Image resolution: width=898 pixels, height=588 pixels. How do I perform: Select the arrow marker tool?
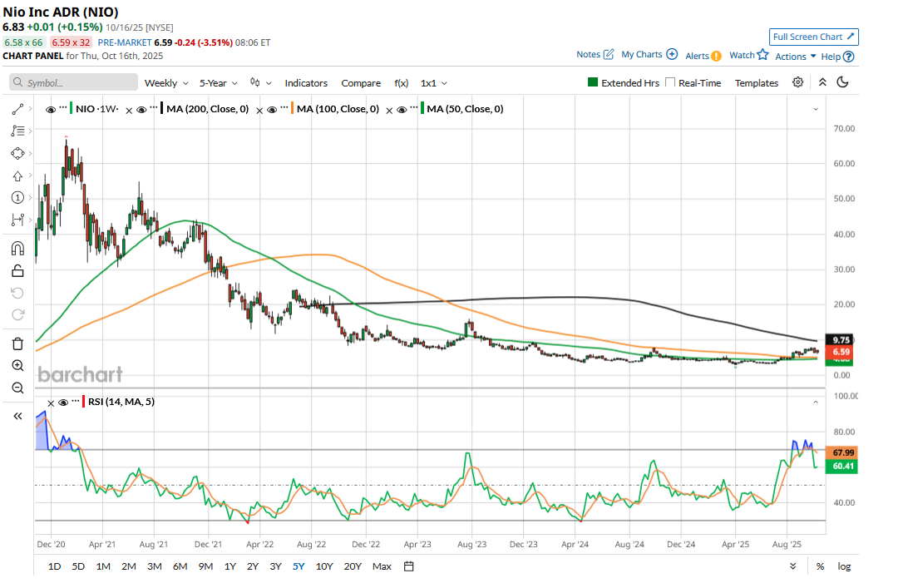point(17,176)
